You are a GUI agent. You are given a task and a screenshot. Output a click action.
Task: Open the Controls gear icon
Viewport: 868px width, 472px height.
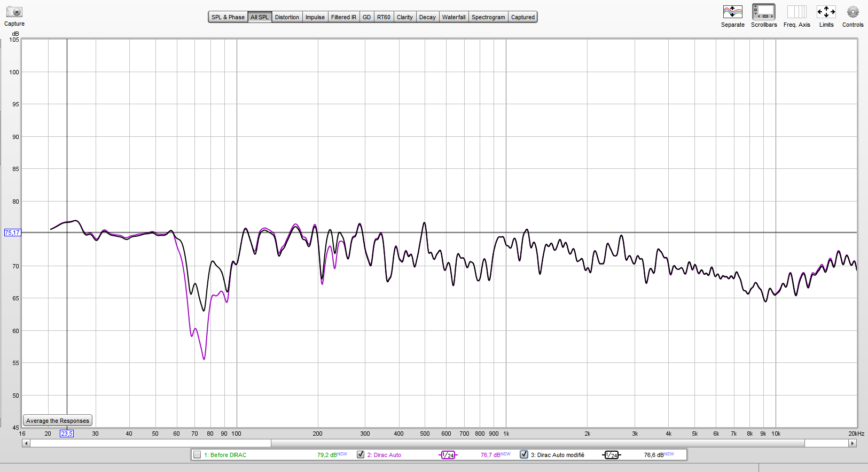click(853, 12)
